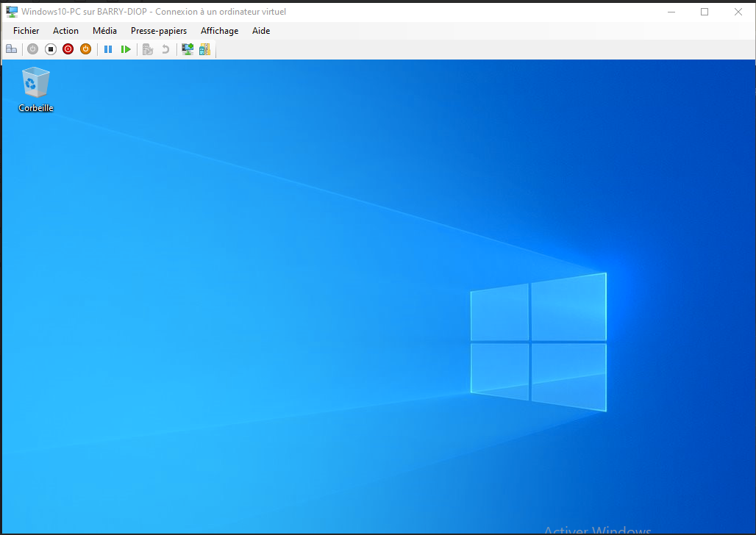This screenshot has height=535, width=756.
Task: Revert the VM with the undo arrow icon
Action: tap(165, 49)
